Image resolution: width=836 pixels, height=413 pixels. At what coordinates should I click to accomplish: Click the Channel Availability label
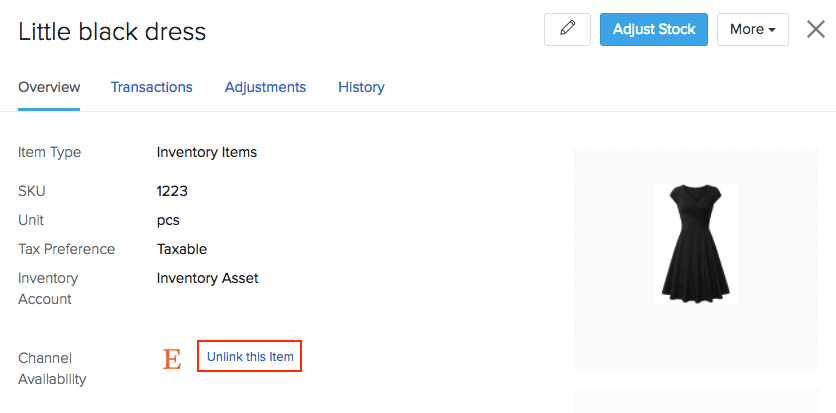pos(52,368)
